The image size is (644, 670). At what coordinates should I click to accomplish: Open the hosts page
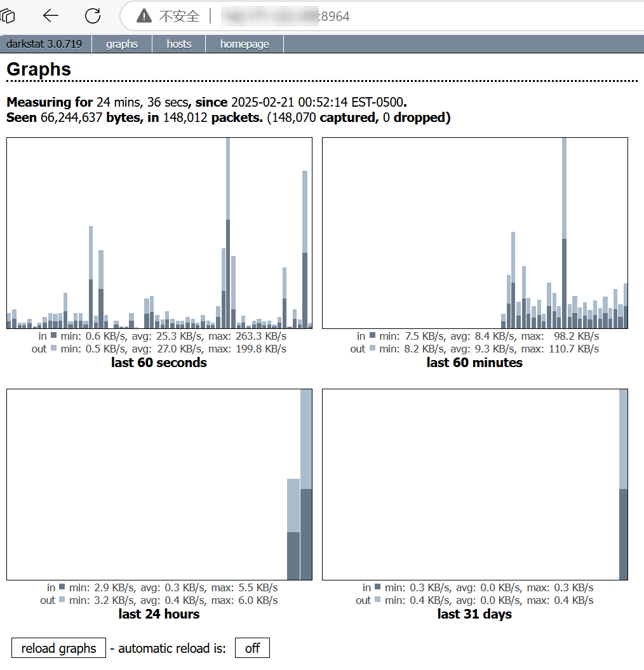179,44
